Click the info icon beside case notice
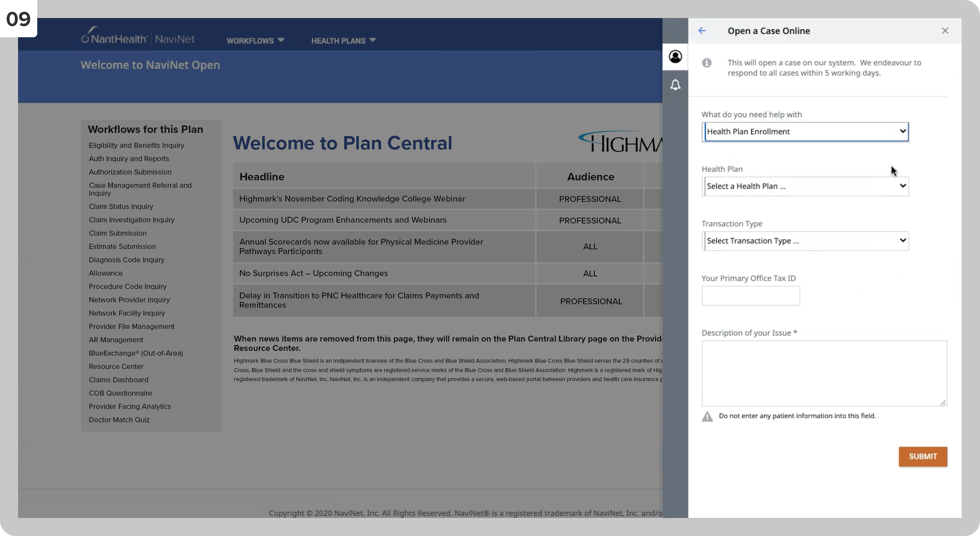 tap(707, 63)
